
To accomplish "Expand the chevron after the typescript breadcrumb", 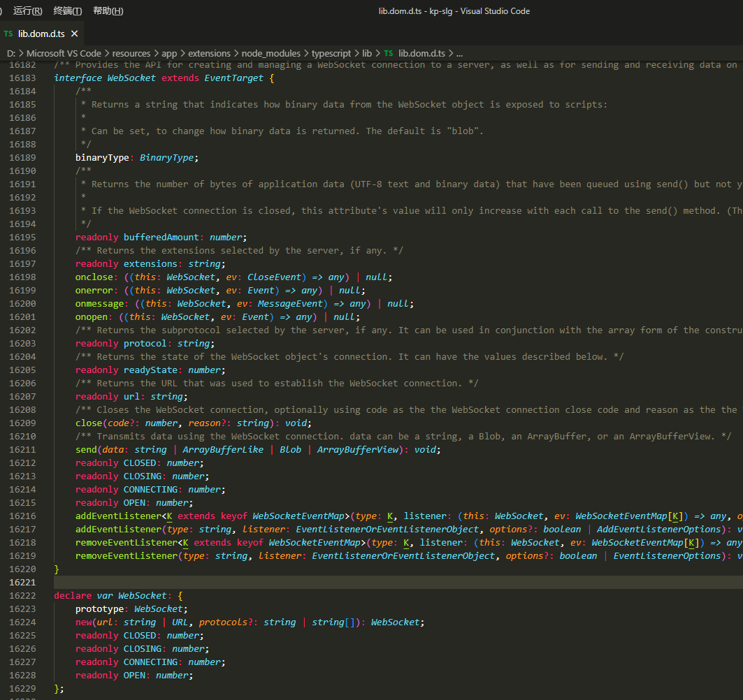I will pyautogui.click(x=356, y=53).
